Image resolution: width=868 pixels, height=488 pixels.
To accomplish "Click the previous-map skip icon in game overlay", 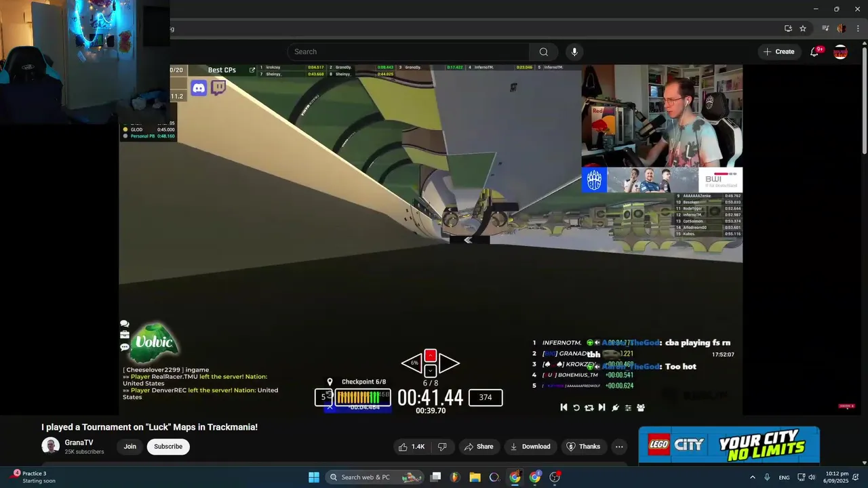I will click(x=564, y=407).
